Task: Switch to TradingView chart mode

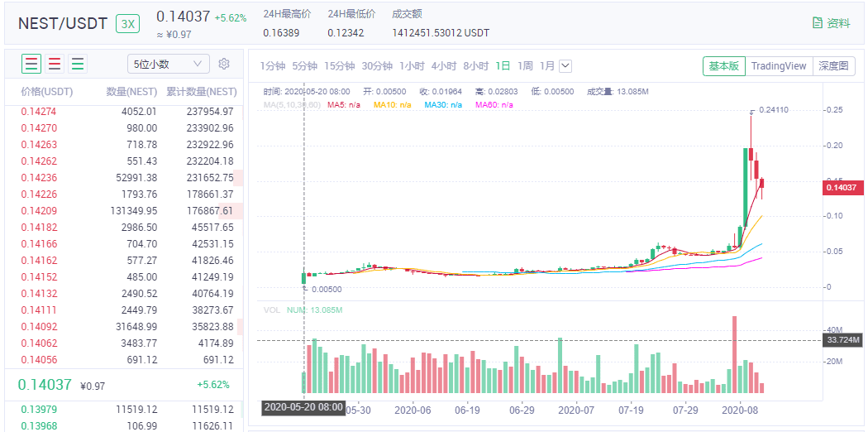Action: (x=779, y=66)
